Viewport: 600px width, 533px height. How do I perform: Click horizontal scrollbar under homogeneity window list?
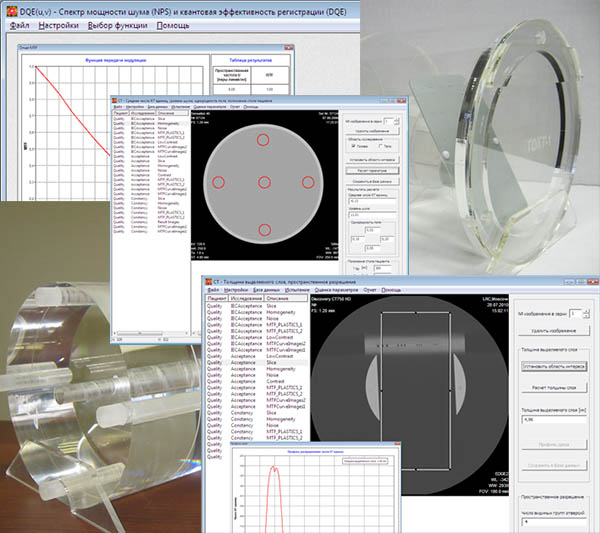(150, 333)
